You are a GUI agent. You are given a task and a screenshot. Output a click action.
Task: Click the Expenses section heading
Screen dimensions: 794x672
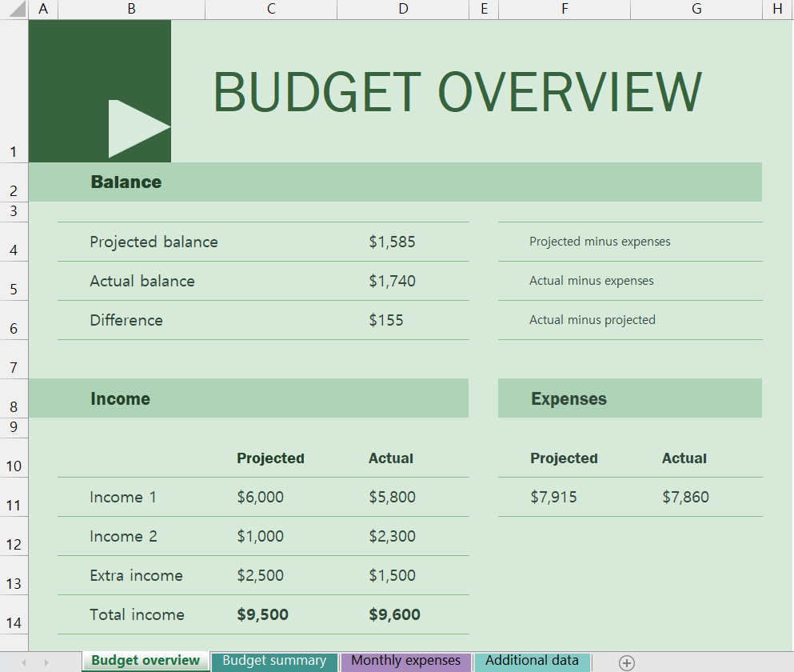pyautogui.click(x=558, y=398)
